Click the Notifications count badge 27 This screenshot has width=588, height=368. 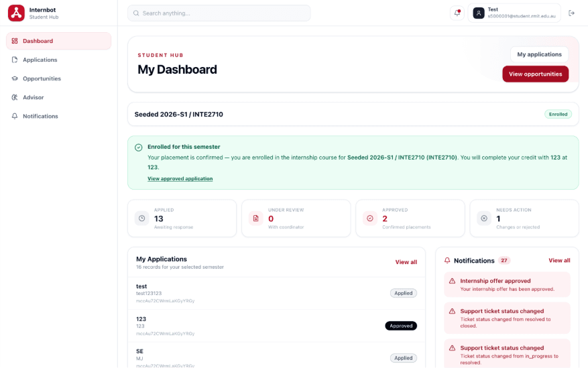click(x=504, y=261)
